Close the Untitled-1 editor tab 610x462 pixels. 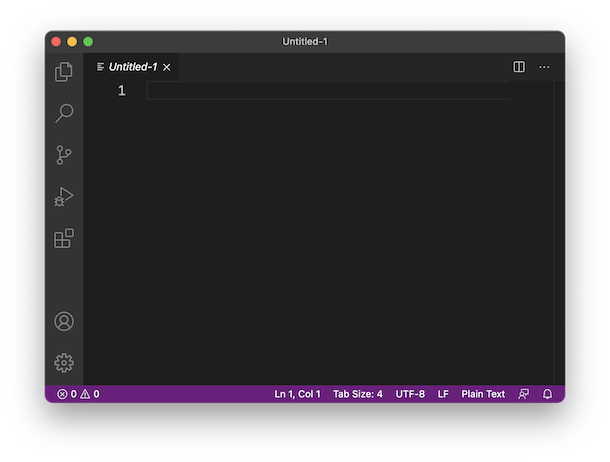167,67
